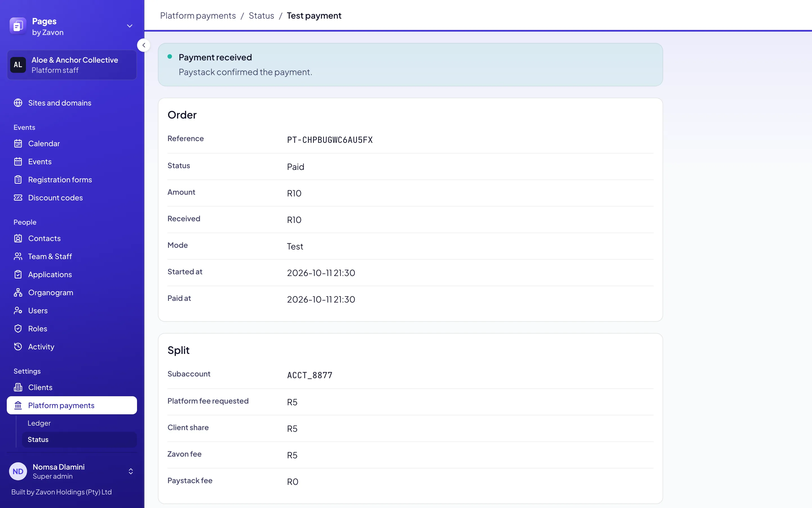Click the Status breadcrumb link
Screen dimensions: 812x508
pos(261,16)
